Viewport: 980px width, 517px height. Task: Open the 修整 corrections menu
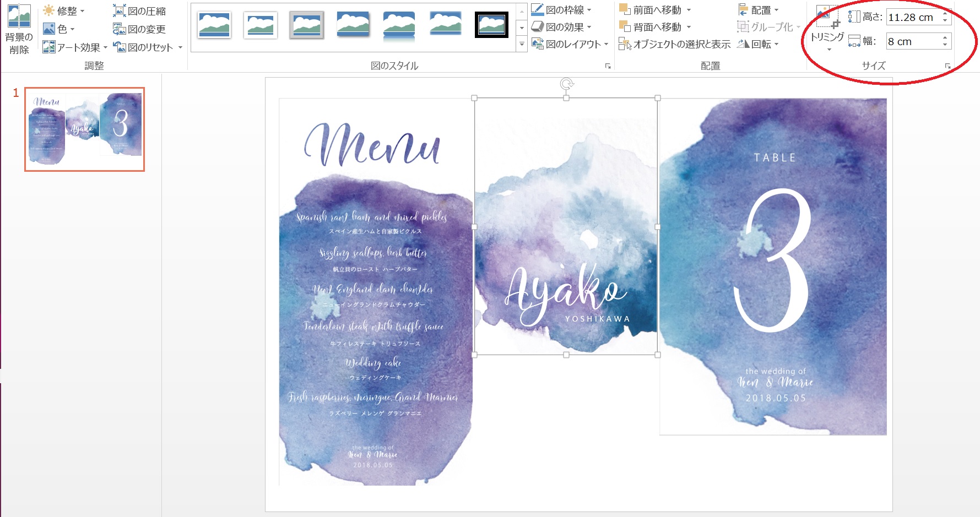(x=63, y=10)
